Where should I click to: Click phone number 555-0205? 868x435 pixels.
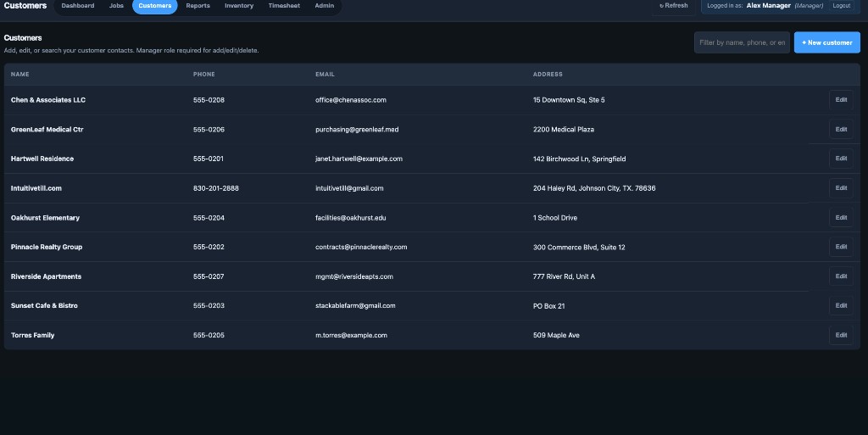[x=209, y=335]
